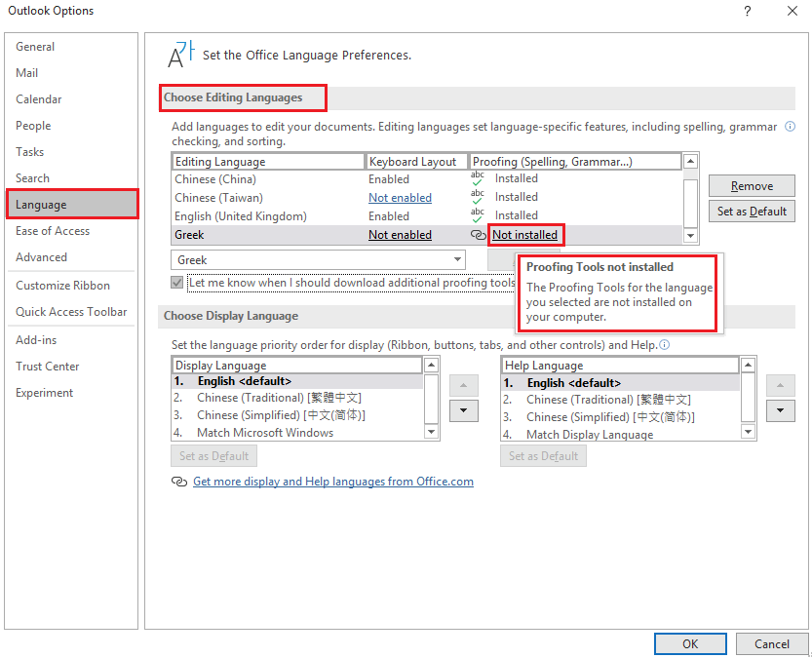This screenshot has width=812, height=658.
Task: Open the Search options category
Action: pyautogui.click(x=32, y=178)
